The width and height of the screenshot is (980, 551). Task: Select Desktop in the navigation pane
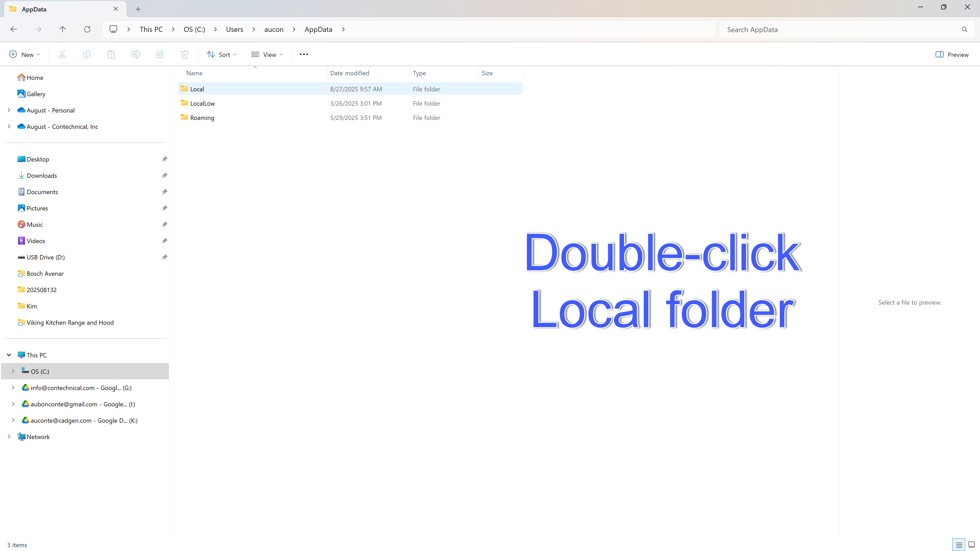[x=33, y=159]
